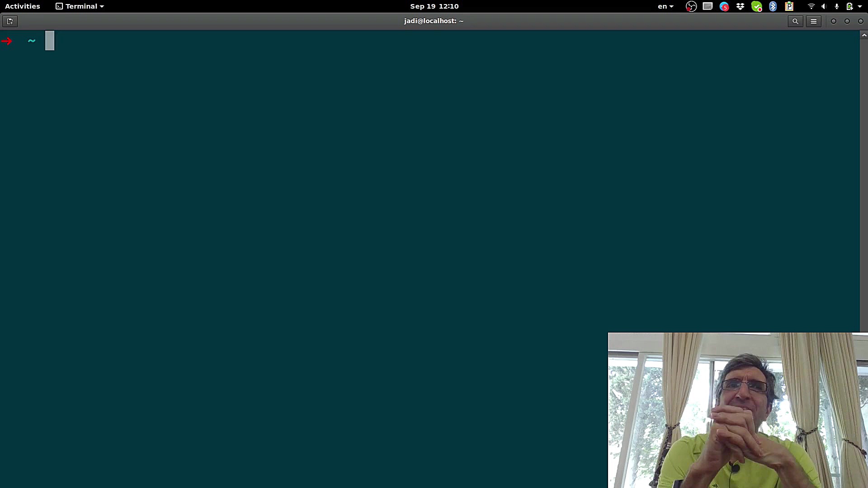This screenshot has width=868, height=488.
Task: Expand the system menu arrow
Action: (860, 6)
